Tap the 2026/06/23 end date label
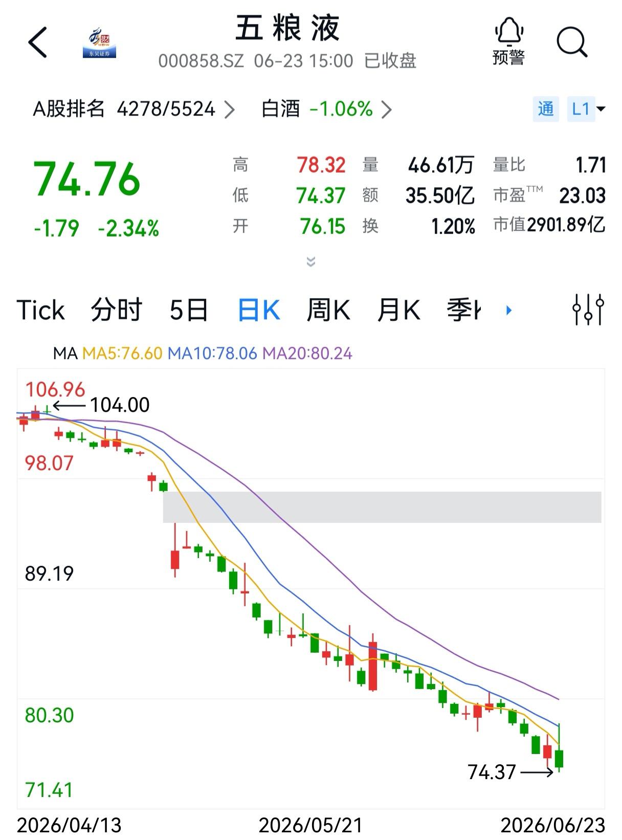Screen dimensions: 622x840 553,826
